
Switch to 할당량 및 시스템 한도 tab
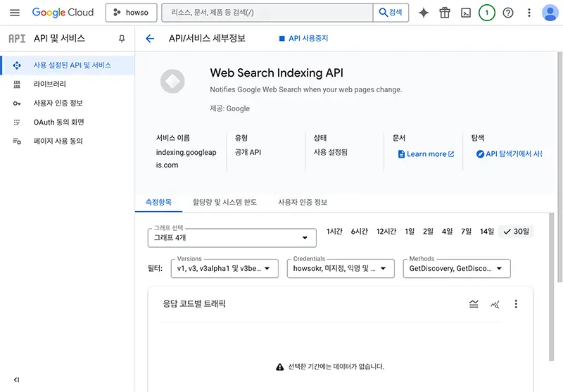(224, 202)
